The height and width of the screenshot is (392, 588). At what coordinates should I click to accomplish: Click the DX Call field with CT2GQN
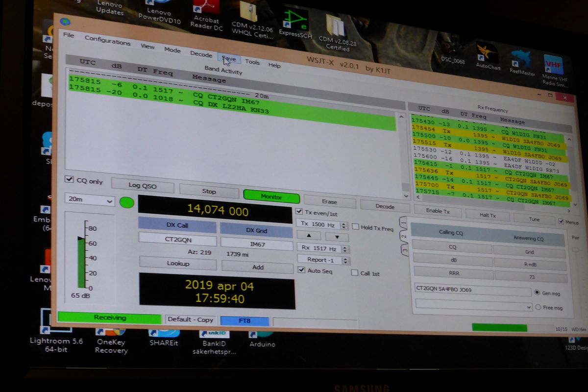177,240
